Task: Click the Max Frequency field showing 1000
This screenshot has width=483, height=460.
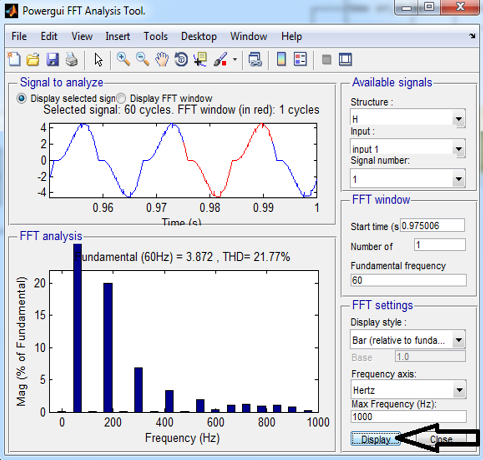Action: tap(409, 417)
